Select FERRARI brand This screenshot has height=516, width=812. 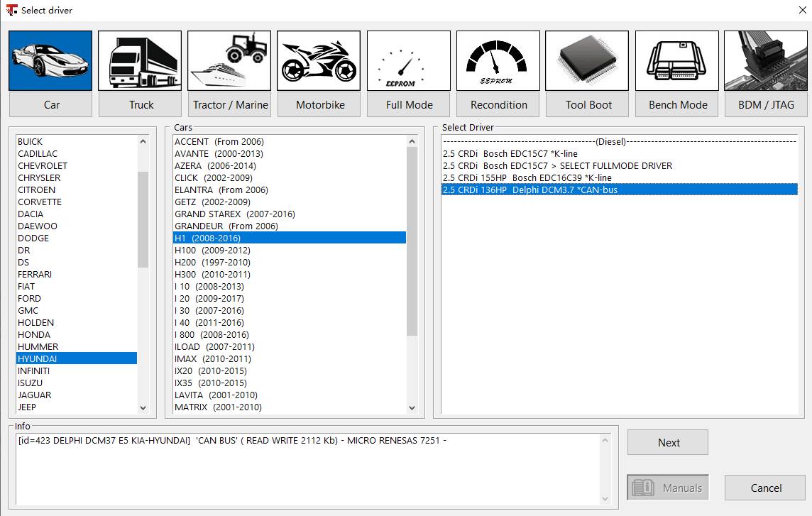pos(77,274)
